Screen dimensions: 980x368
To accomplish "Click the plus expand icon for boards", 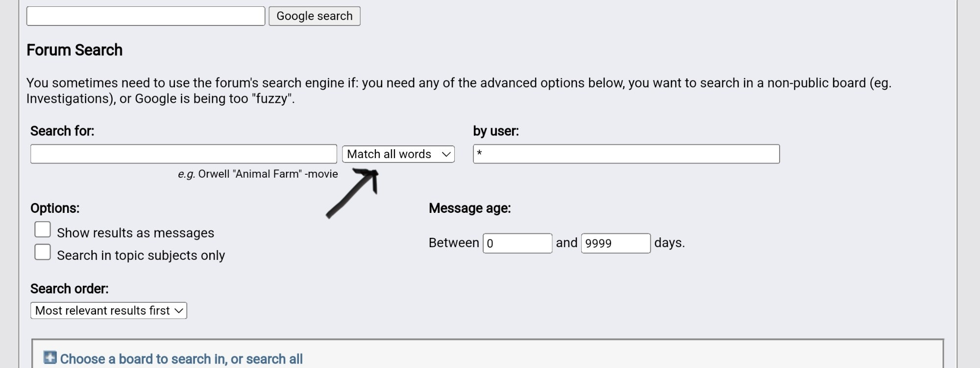I will tap(50, 358).
